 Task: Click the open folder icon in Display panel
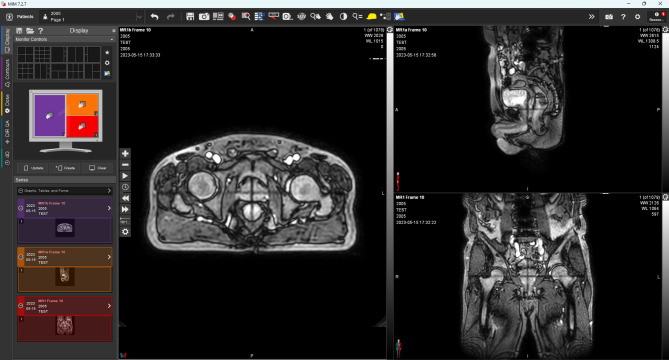(x=29, y=31)
